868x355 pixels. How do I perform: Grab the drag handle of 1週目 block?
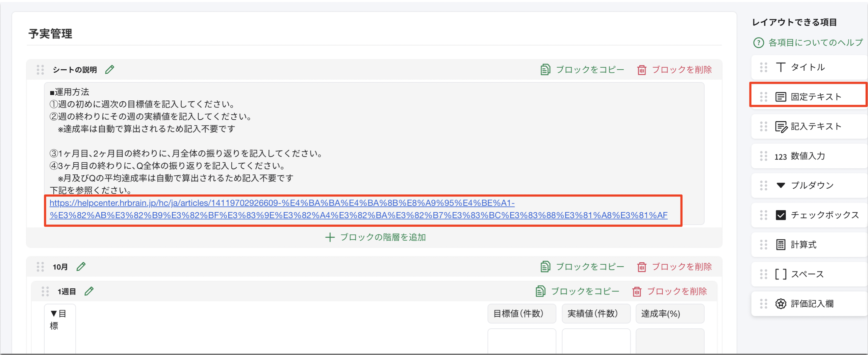(45, 291)
